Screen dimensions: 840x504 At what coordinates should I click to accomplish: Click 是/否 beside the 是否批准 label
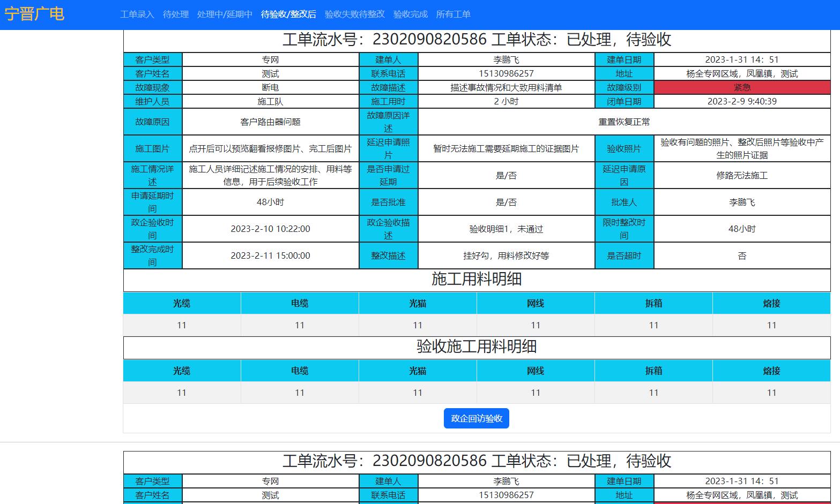point(507,202)
